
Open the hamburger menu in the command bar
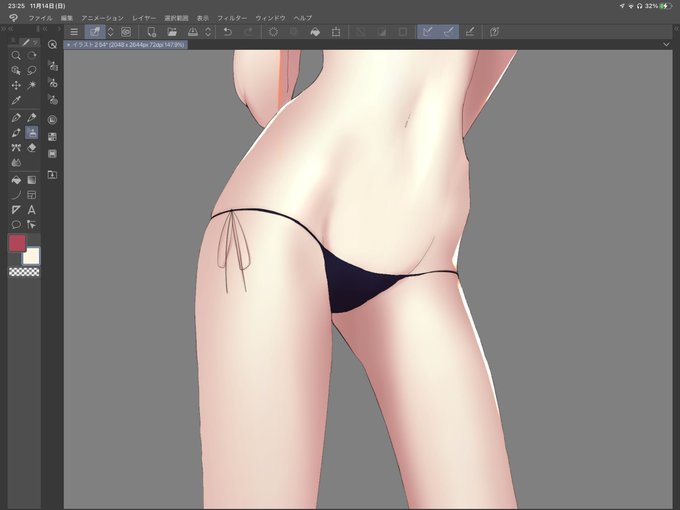[x=74, y=32]
